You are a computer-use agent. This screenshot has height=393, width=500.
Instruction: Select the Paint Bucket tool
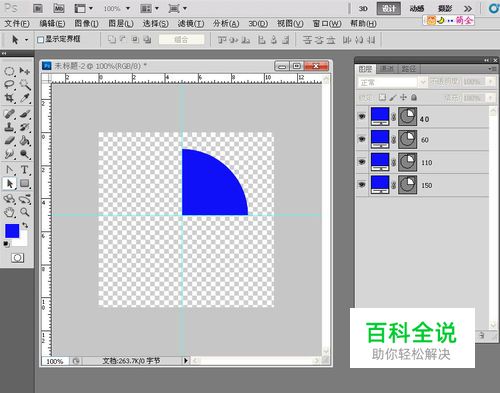[x=24, y=141]
